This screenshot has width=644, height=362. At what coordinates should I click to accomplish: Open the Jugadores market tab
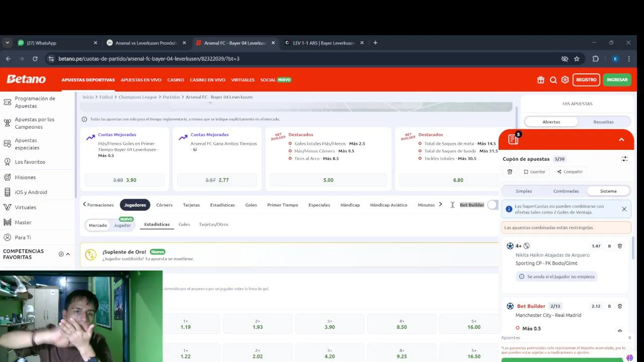[x=135, y=205]
